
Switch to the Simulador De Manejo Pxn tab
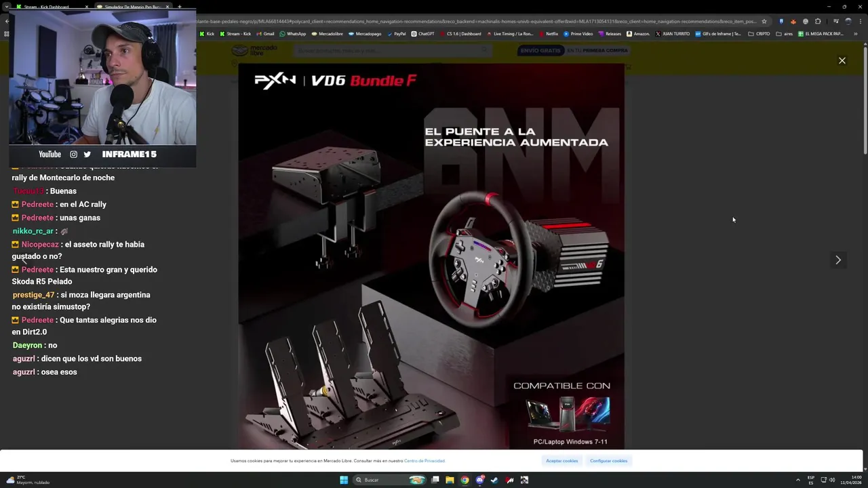133,7
